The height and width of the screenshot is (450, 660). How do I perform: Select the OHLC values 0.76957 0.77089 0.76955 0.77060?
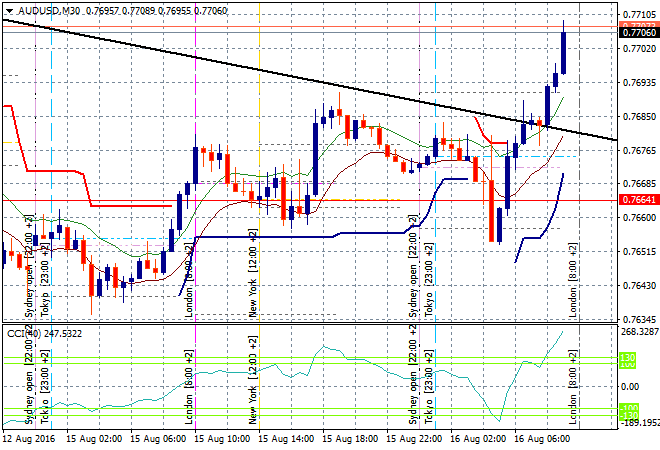[x=156, y=11]
